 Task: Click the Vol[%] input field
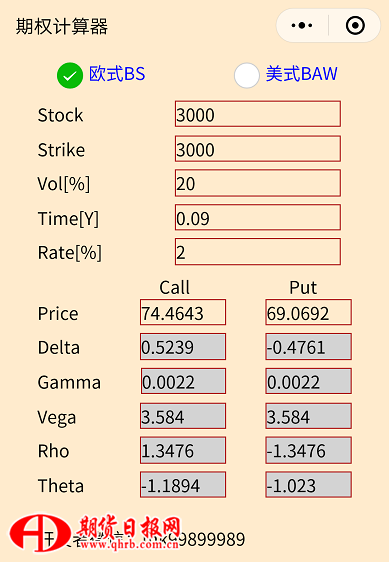(258, 183)
